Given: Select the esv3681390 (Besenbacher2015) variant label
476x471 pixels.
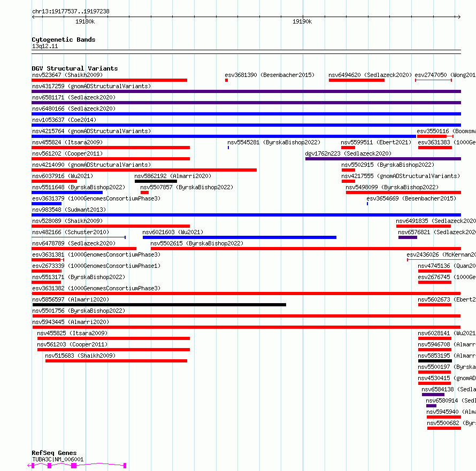Looking at the screenshot, I should pos(270,75).
